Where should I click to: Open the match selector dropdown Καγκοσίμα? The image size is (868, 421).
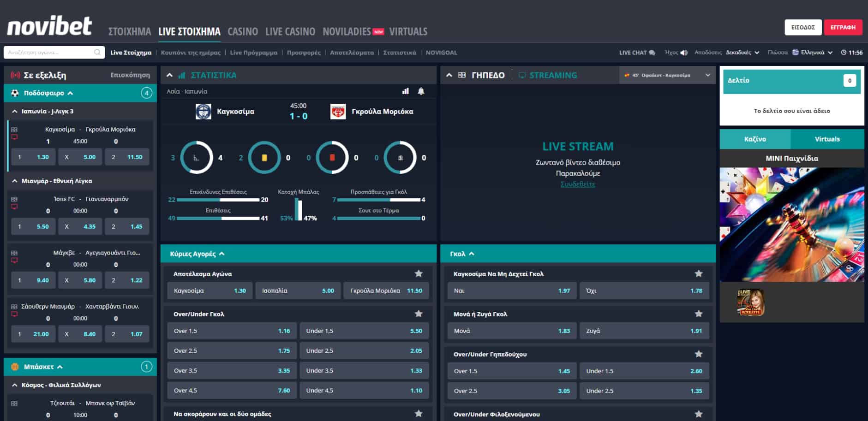[667, 75]
